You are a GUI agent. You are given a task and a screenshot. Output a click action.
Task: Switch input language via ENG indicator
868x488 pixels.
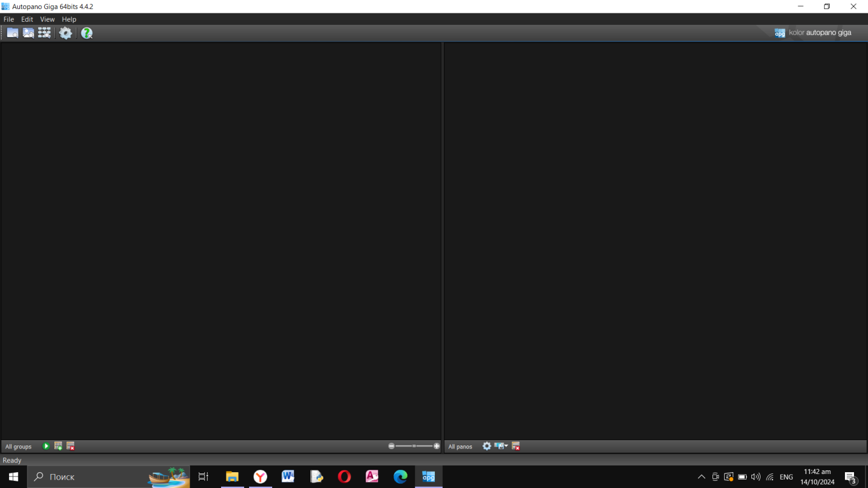coord(787,477)
